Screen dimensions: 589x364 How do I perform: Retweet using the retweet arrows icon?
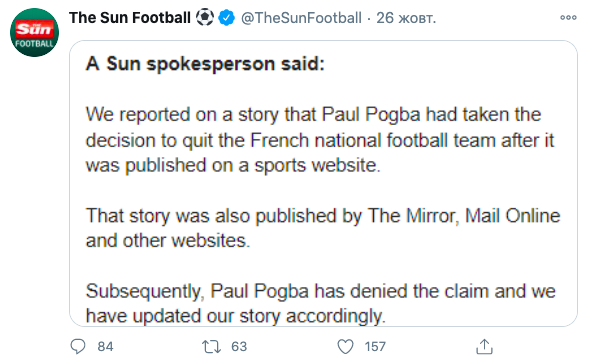point(211,346)
